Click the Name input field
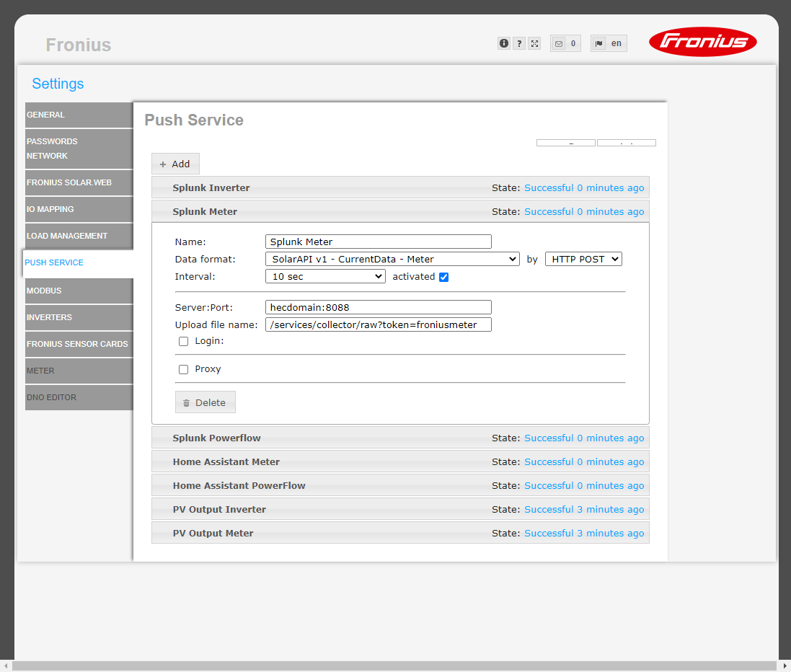 click(379, 242)
